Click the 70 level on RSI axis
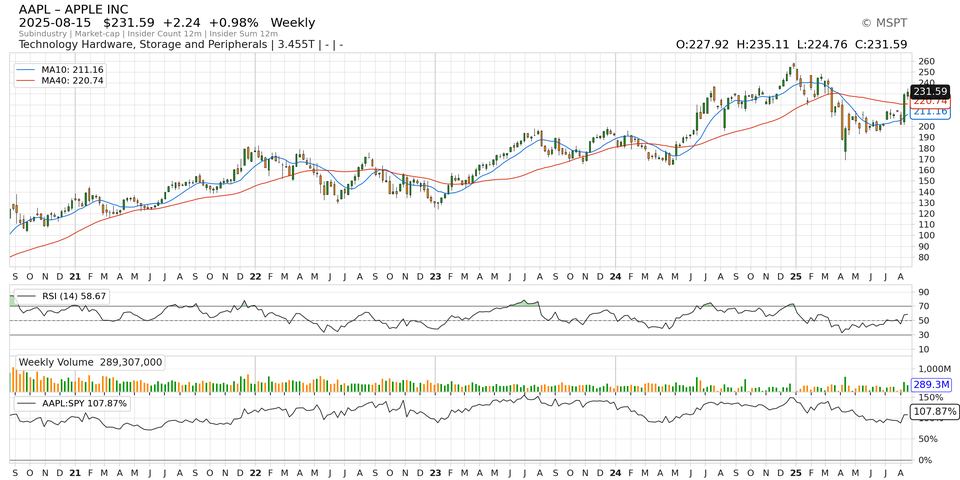Screen dimensions: 960x480 coord(924,306)
